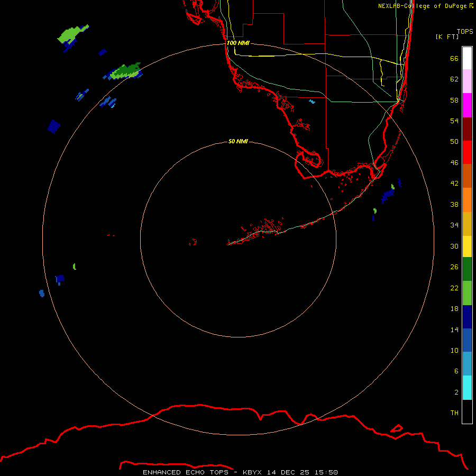Click the "14 DEC 25" date text
Screen dimensions: 476x476
pos(288,472)
